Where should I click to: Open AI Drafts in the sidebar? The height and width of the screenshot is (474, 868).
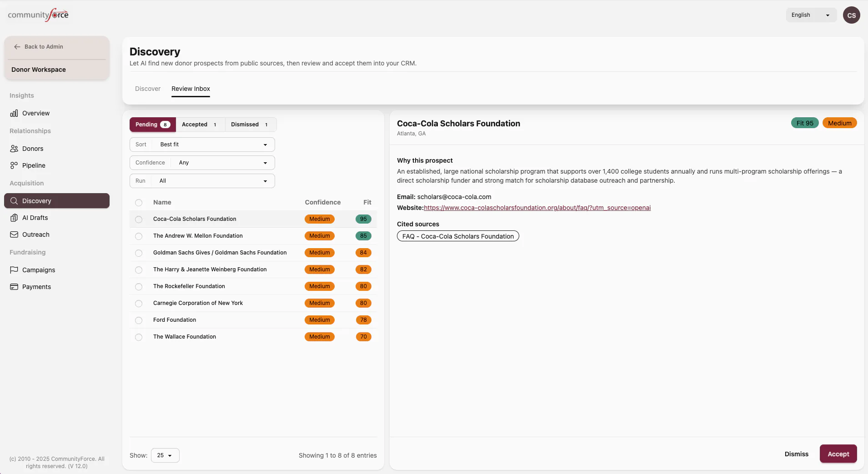coord(57,218)
